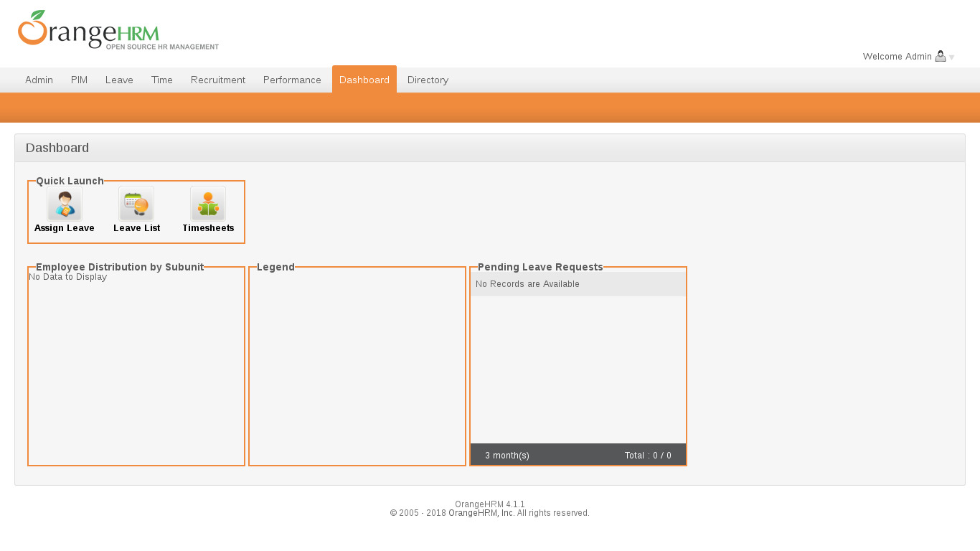Open the Performance menu

point(292,80)
